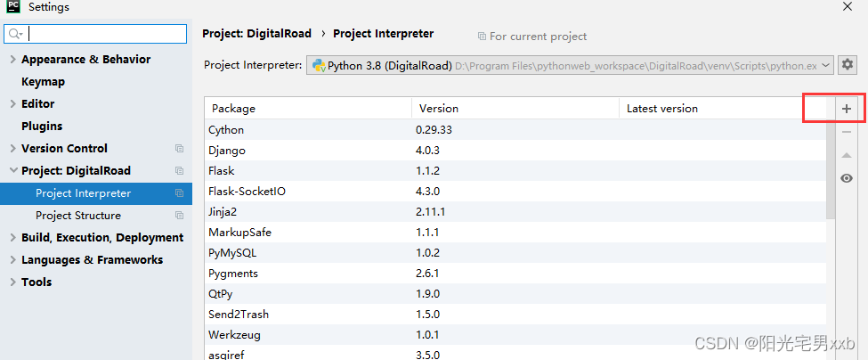Select the Pygments package row
This screenshot has height=360, width=868.
click(515, 274)
